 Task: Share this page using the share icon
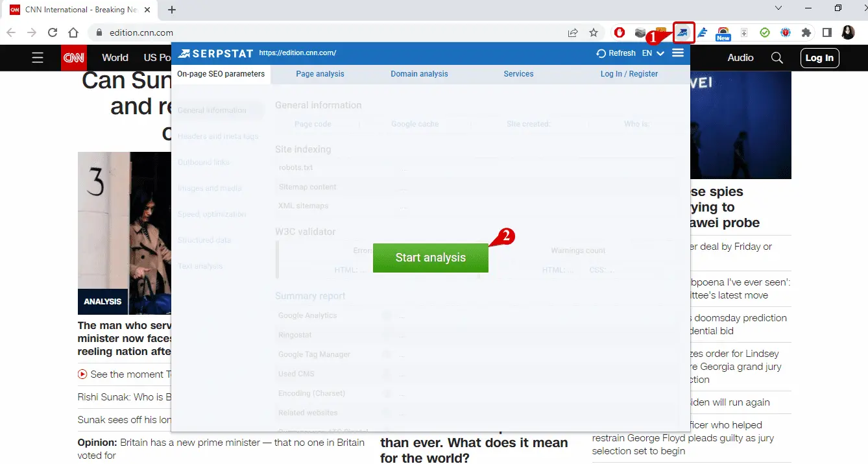click(x=573, y=32)
